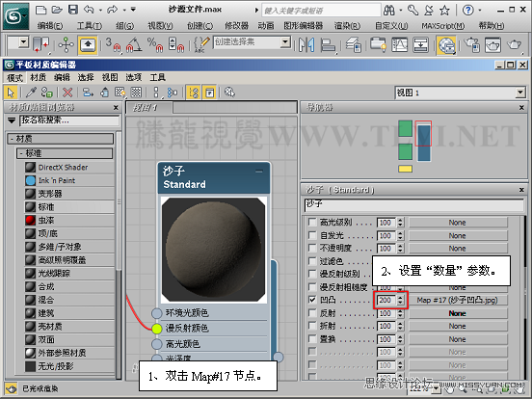Expand the 创建选择集 selection set dropdown
Image resolution: width=532 pixels, height=399 pixels.
click(285, 42)
